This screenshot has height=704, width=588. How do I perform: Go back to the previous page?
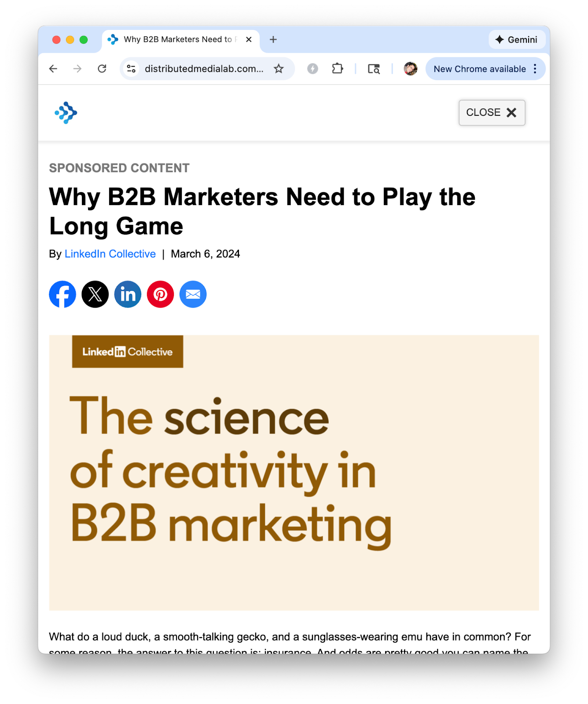pos(53,69)
